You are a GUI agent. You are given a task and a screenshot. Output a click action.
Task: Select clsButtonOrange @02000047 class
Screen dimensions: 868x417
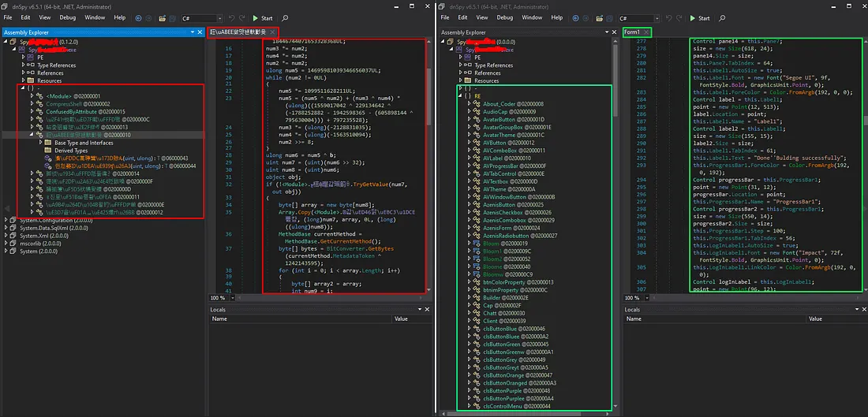(517, 375)
